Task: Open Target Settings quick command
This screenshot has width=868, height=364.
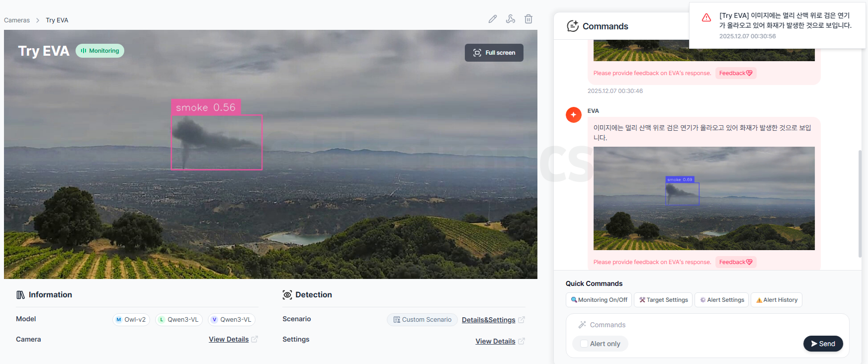Action: tap(663, 300)
